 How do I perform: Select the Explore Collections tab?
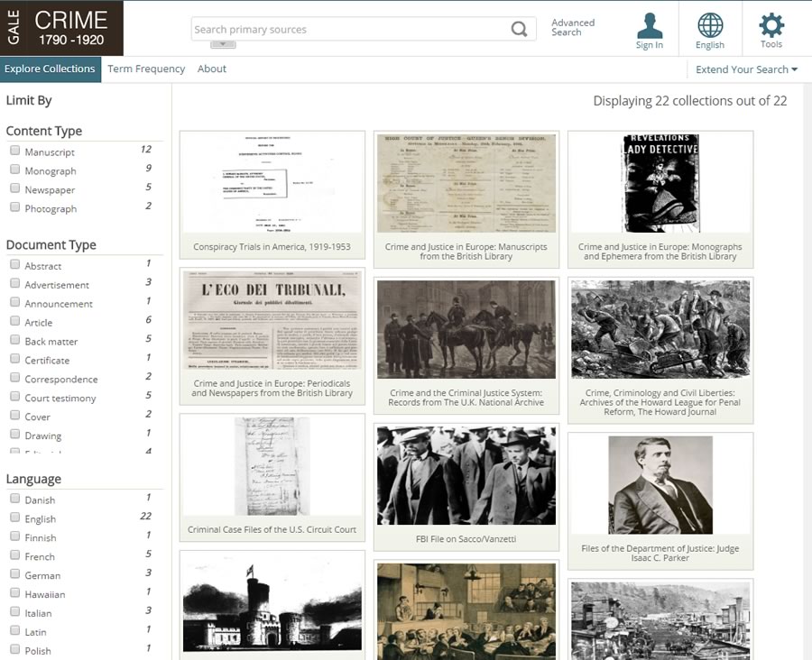tap(51, 69)
